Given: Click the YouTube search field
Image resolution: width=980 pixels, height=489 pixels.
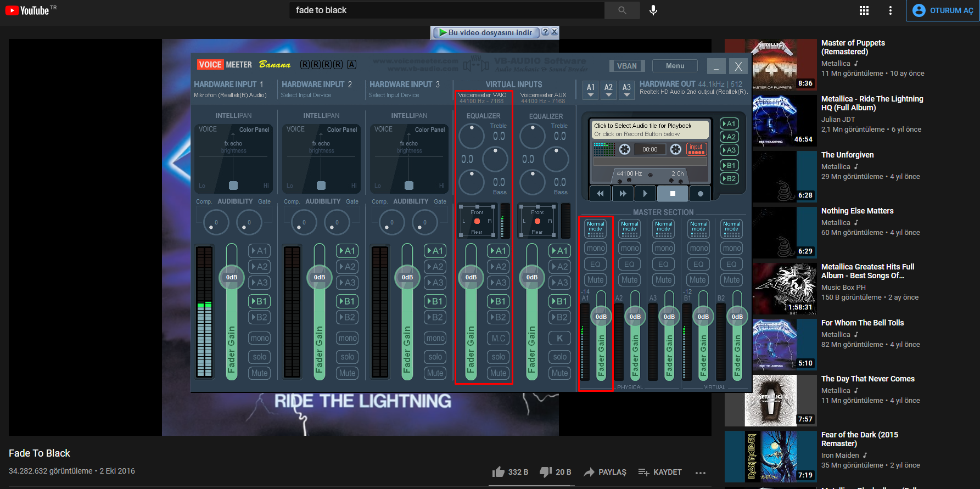Looking at the screenshot, I should coord(446,10).
